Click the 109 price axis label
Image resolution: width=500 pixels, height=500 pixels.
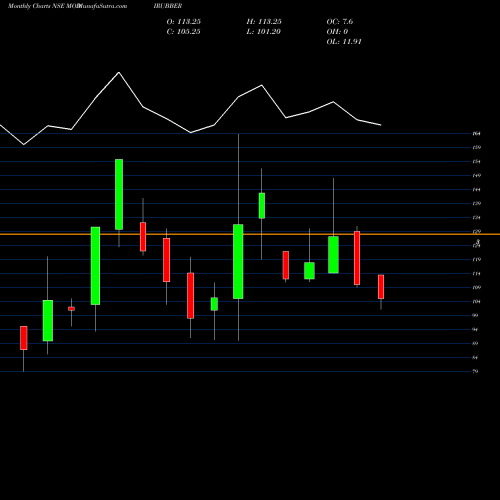coord(477,288)
